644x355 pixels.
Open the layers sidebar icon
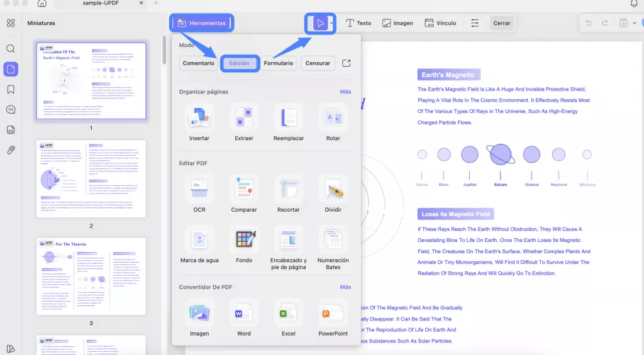click(11, 130)
